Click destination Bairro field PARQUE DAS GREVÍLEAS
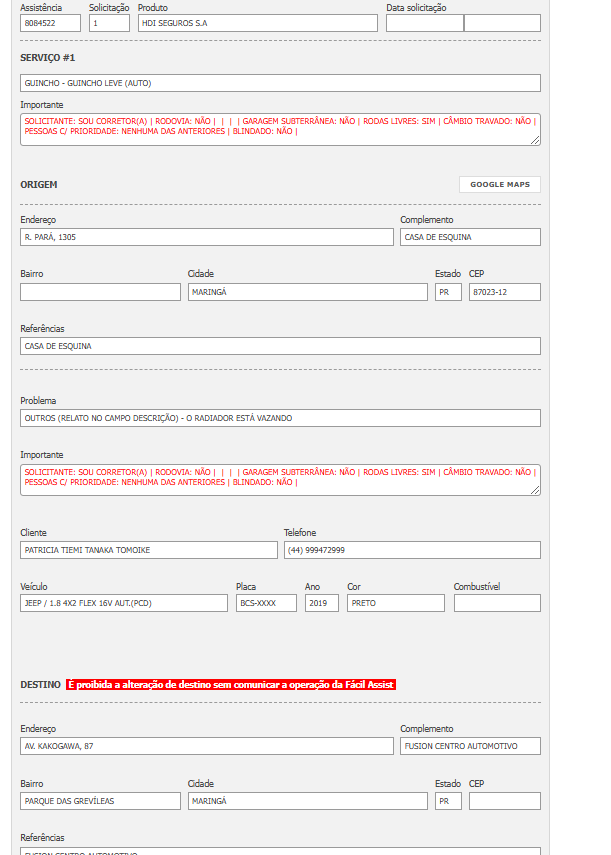The width and height of the screenshot is (611, 855). coord(100,801)
